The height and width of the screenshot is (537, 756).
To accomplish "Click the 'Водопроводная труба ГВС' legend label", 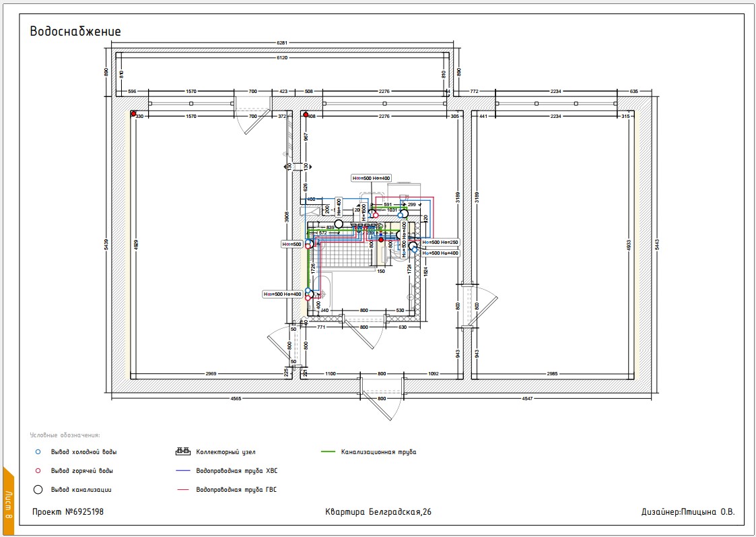I will coord(236,490).
